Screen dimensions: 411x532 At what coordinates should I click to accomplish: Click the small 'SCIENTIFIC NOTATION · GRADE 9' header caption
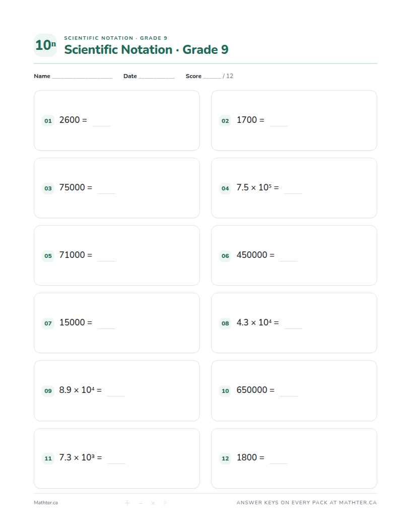click(x=116, y=38)
